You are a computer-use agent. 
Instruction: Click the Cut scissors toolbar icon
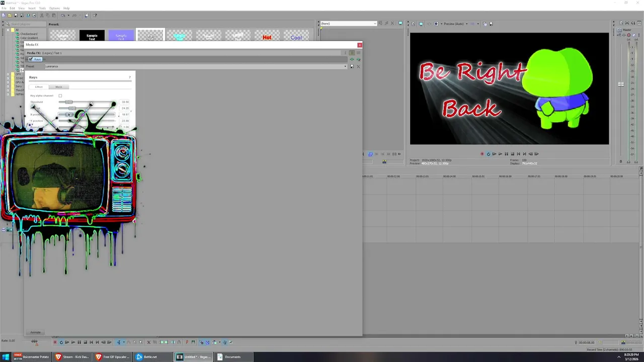42,16
